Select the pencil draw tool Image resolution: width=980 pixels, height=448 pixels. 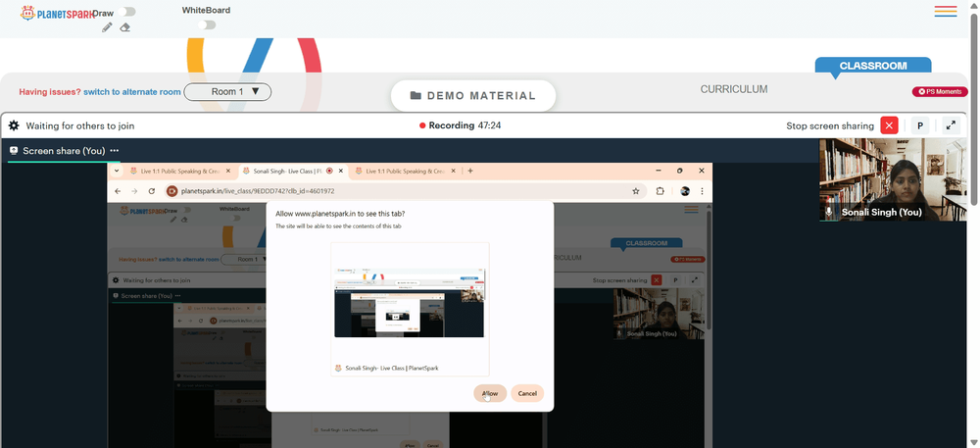click(x=107, y=27)
